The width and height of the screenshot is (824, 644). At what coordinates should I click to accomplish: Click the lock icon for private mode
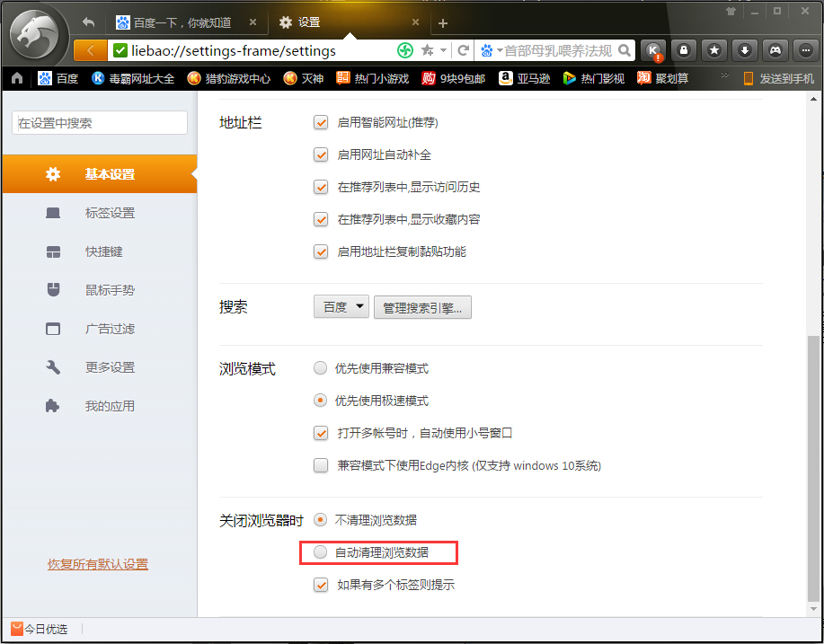684,51
